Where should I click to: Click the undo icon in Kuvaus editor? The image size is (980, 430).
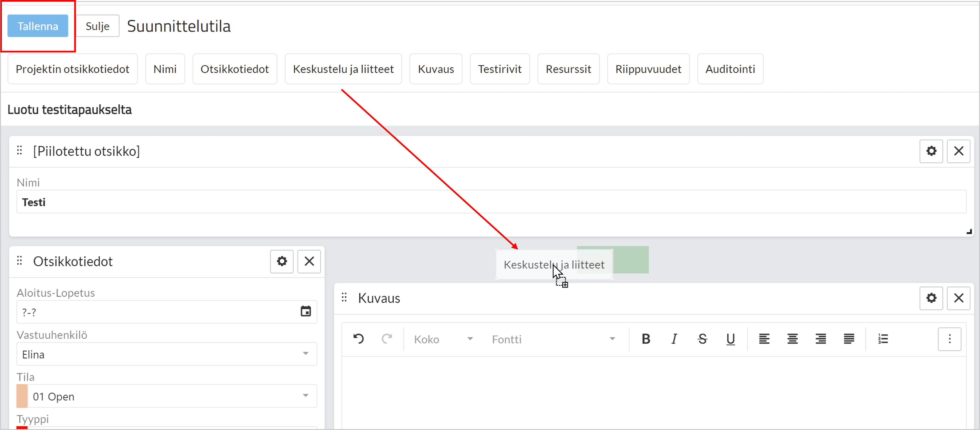click(x=358, y=339)
